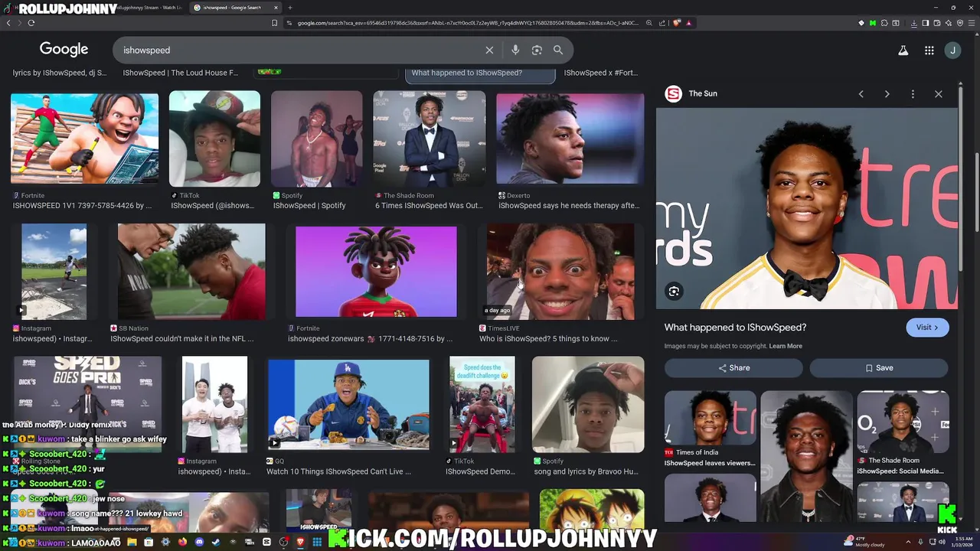Go to previous image in preview panel
The width and height of the screenshot is (980, 551).
click(861, 93)
